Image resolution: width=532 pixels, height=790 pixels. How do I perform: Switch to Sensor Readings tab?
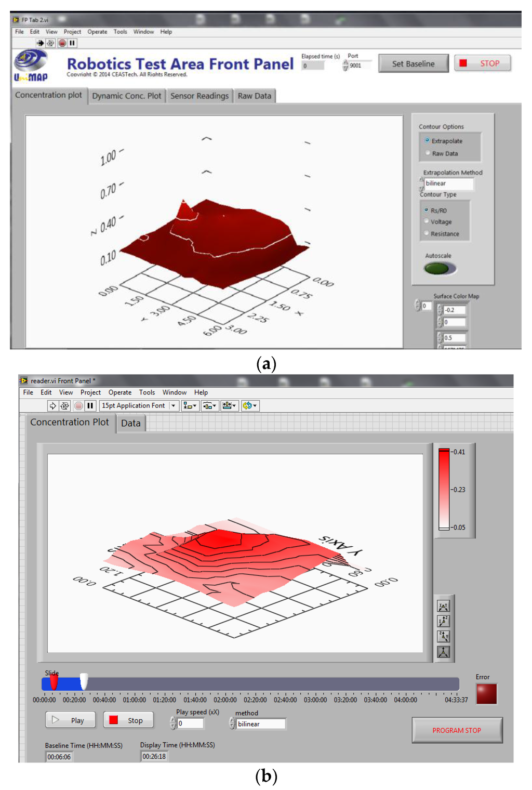pyautogui.click(x=199, y=96)
